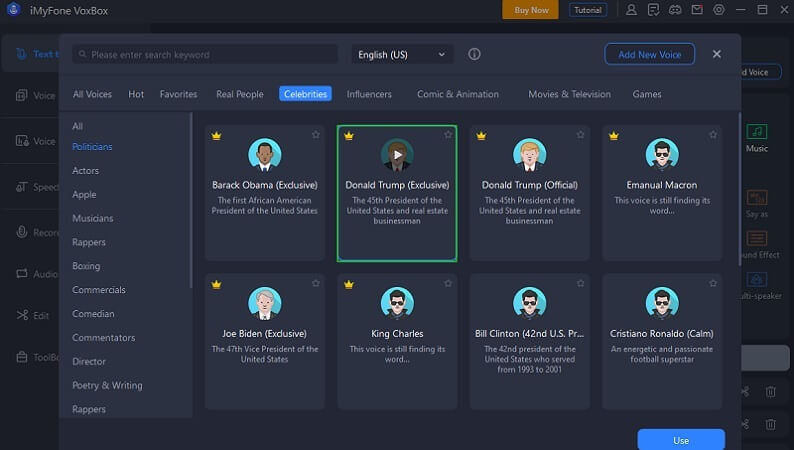This screenshot has width=794, height=450.
Task: Open the user account icon
Action: tap(631, 10)
